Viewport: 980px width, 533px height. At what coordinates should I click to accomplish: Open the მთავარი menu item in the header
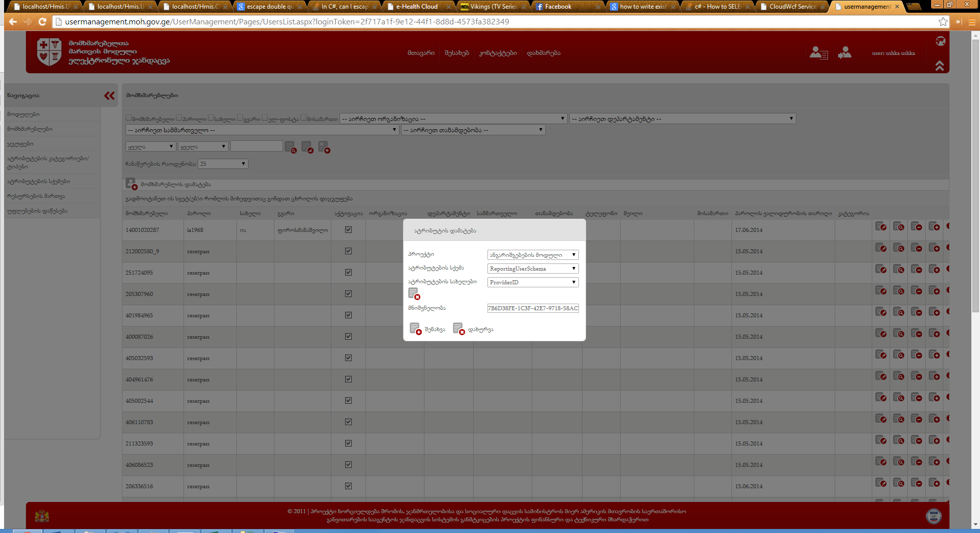[420, 53]
